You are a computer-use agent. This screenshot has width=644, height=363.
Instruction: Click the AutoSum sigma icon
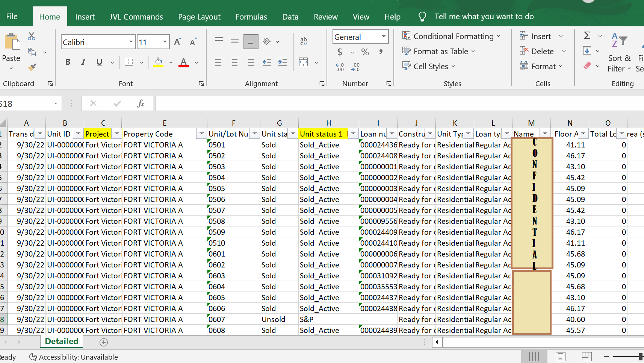point(587,35)
